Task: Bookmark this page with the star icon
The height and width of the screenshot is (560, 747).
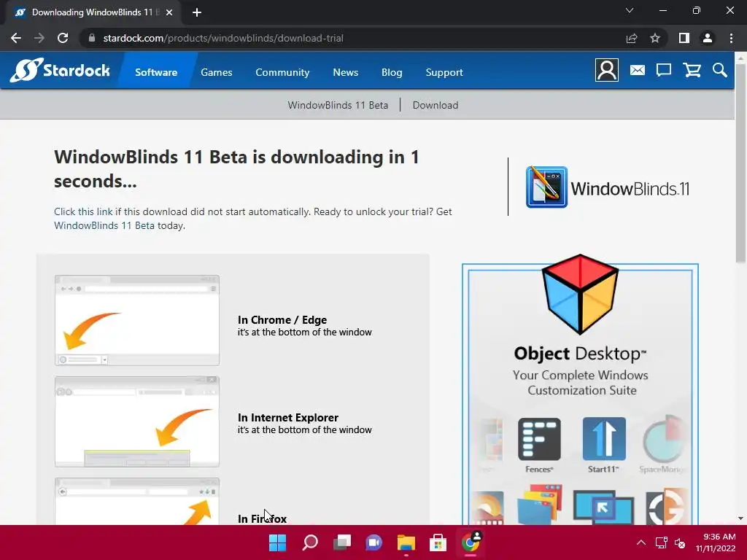Action: (x=655, y=38)
